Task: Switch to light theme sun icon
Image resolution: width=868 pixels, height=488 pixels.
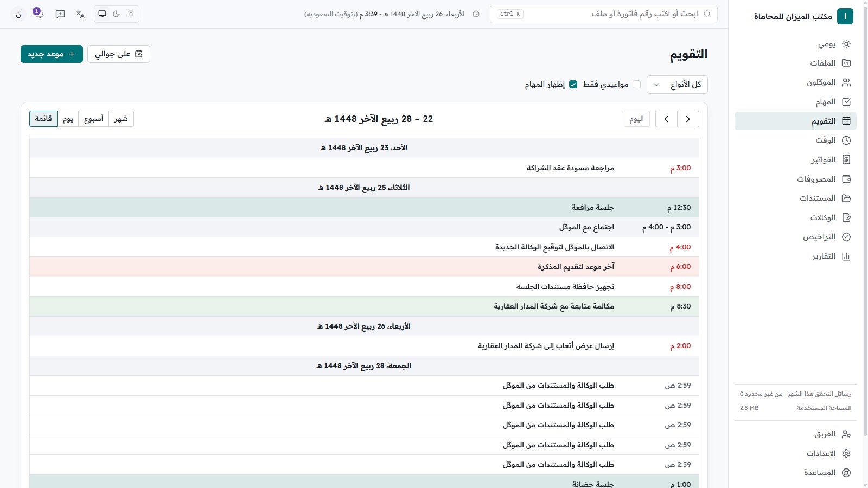Action: (x=131, y=14)
